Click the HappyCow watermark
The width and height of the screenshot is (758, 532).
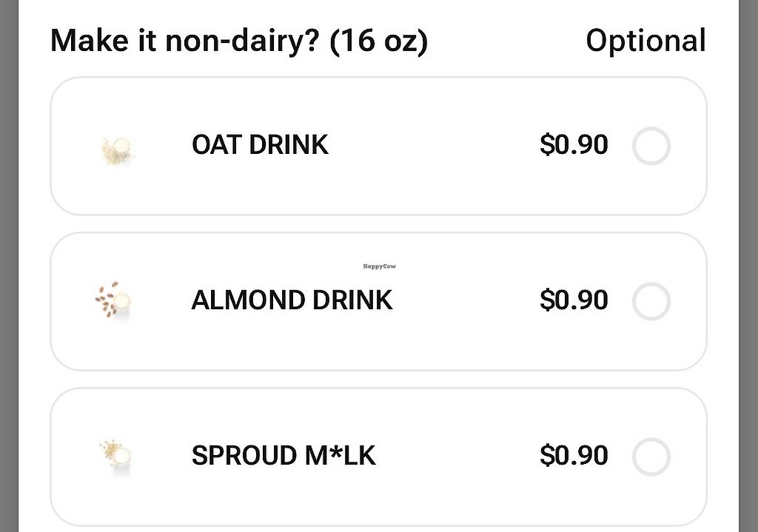click(x=379, y=266)
